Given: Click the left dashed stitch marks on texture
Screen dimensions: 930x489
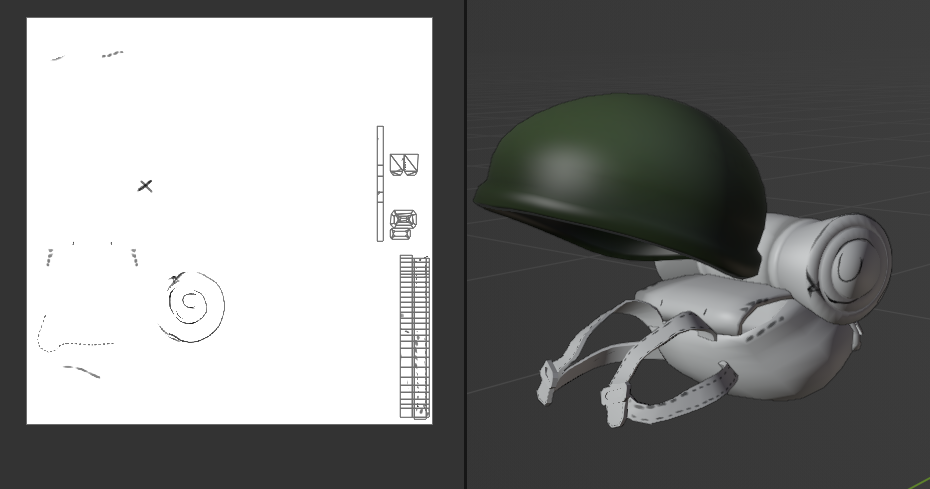Looking at the screenshot, I should pos(49,258).
